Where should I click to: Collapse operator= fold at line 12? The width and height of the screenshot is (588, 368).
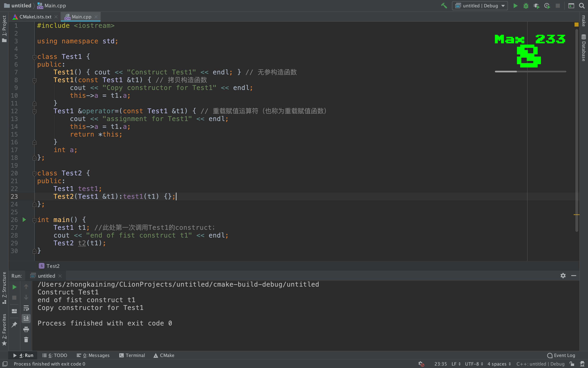coord(34,111)
